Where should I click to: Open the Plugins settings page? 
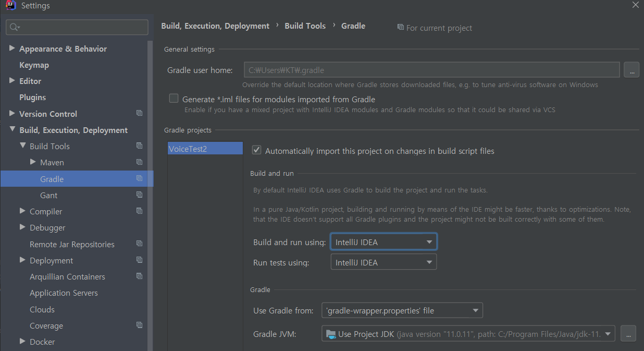[32, 97]
